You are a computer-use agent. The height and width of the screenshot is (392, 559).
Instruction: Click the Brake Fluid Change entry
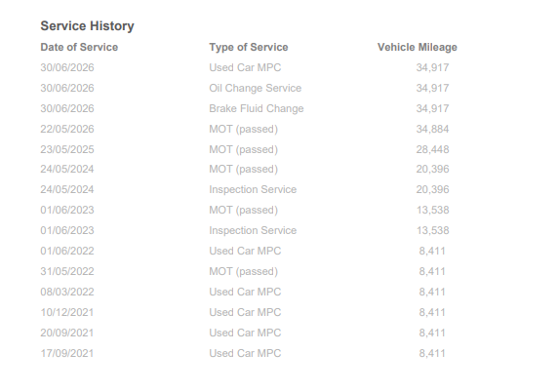click(257, 108)
